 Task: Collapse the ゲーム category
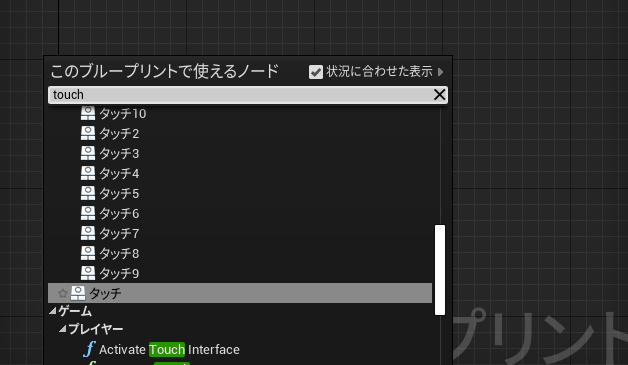click(x=53, y=311)
